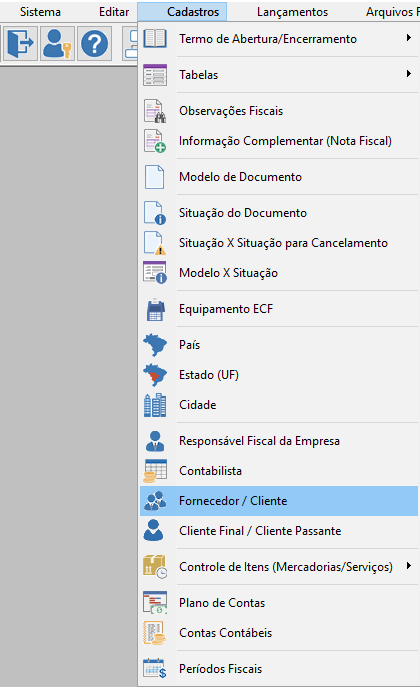
Task: Open the Lançamentos menu
Action: click(x=292, y=12)
